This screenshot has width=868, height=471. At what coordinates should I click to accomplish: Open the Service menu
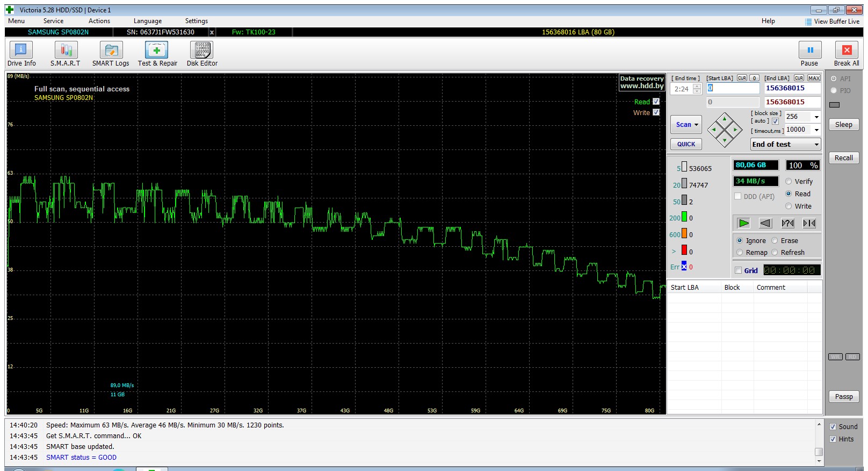pos(53,21)
